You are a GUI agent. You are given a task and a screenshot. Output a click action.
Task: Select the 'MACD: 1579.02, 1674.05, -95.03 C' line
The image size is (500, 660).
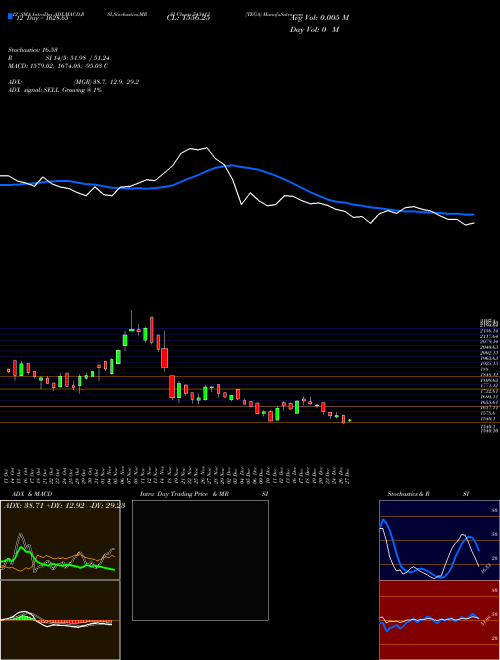click(x=58, y=66)
